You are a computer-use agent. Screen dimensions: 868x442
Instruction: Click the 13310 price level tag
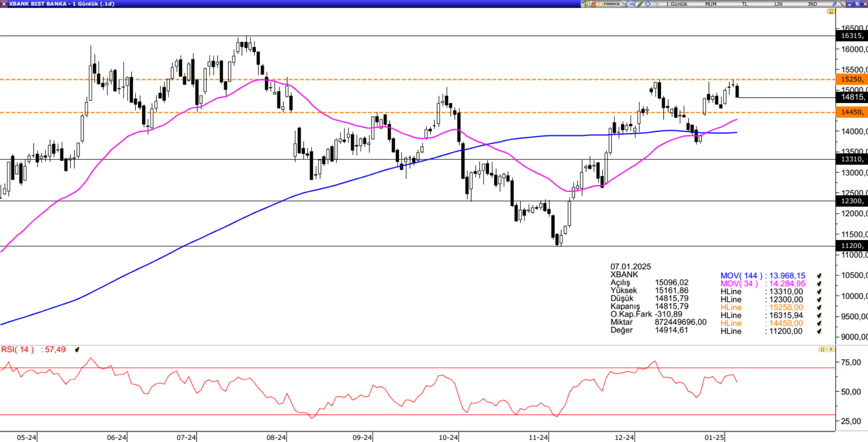coord(852,159)
